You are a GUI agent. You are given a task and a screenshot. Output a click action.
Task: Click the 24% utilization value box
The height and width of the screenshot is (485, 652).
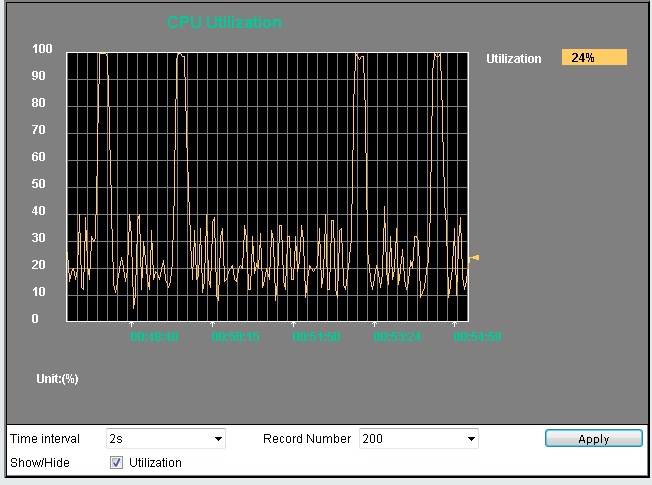[x=594, y=58]
